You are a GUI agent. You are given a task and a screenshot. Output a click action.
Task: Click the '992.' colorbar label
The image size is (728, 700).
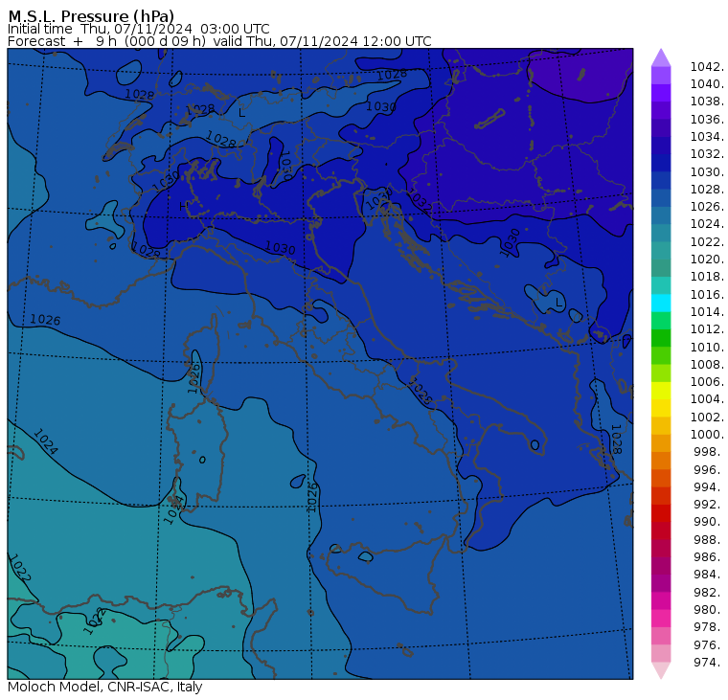pos(709,504)
